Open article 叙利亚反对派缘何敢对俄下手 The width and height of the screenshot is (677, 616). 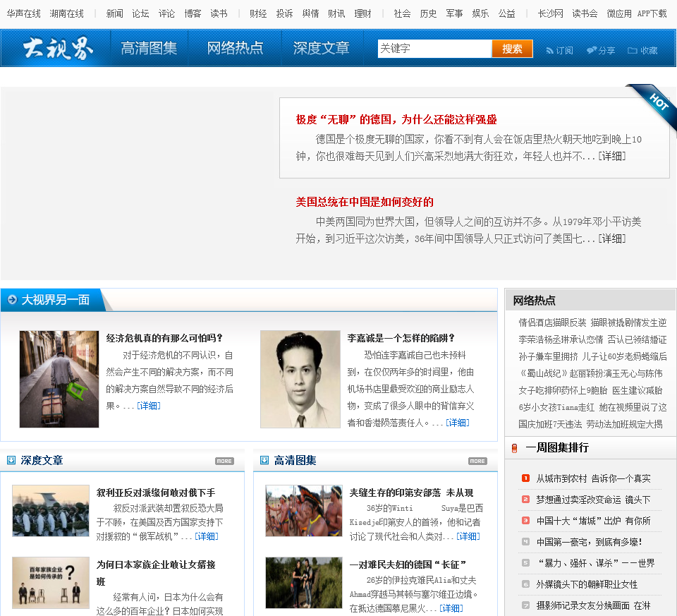(x=156, y=493)
